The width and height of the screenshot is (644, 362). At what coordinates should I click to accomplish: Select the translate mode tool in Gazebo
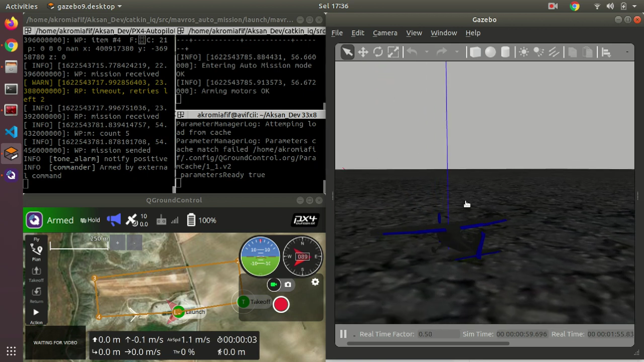click(x=363, y=52)
